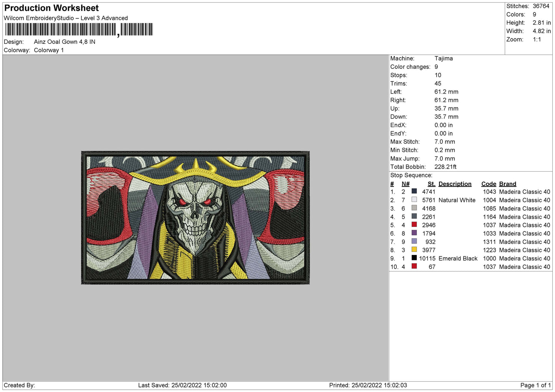This screenshot has width=555, height=392.
Task: Click the light gray swatch with 4168 stitches
Action: pyautogui.click(x=414, y=208)
